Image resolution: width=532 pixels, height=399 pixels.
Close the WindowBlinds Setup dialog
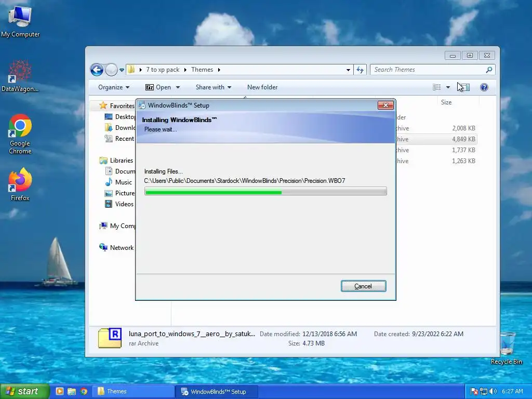tap(385, 105)
